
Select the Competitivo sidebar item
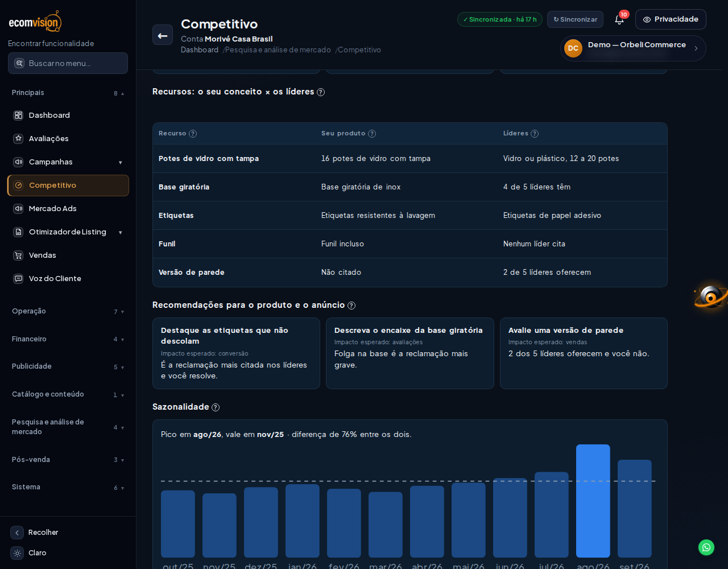(68, 185)
